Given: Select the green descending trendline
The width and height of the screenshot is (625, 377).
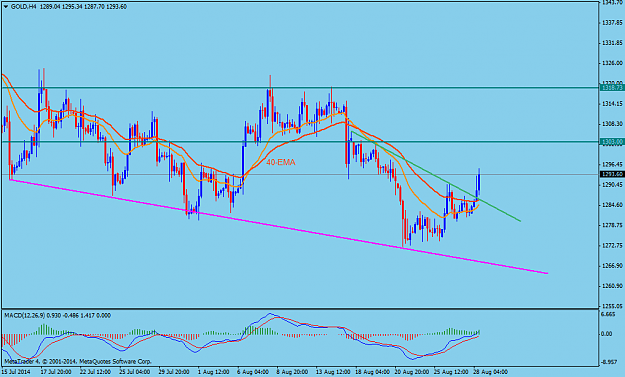Looking at the screenshot, I should (436, 176).
